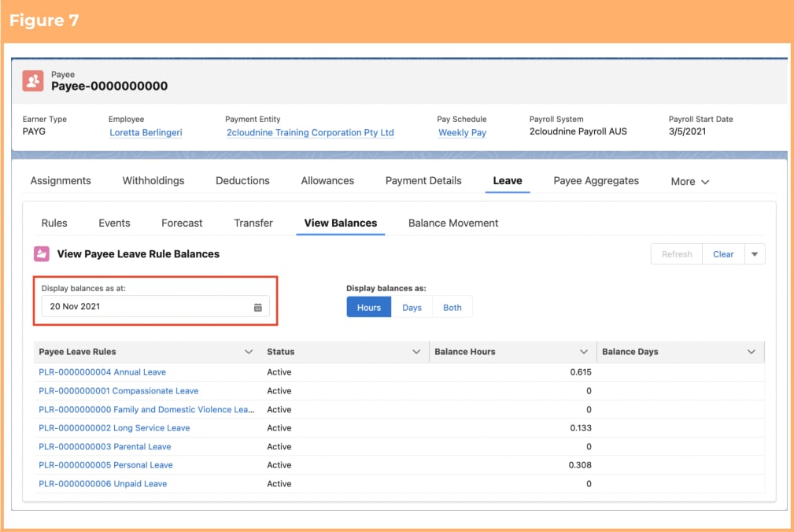The width and height of the screenshot is (794, 532).
Task: Open the Weekly Pay schedule link
Action: [x=463, y=133]
